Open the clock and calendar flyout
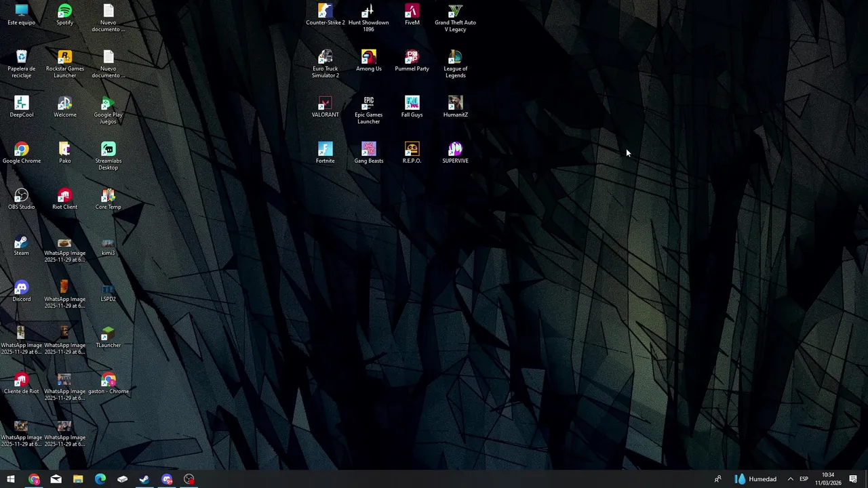868x488 pixels. tap(828, 479)
